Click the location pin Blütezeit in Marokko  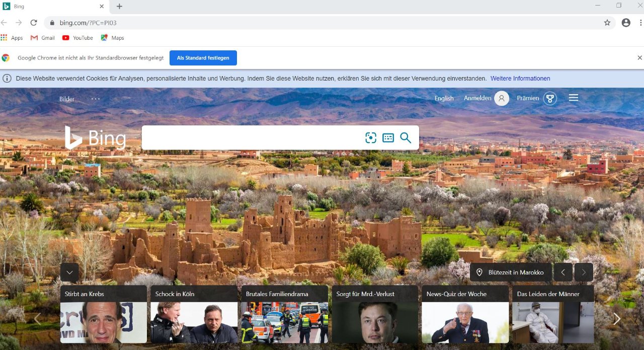pyautogui.click(x=511, y=272)
